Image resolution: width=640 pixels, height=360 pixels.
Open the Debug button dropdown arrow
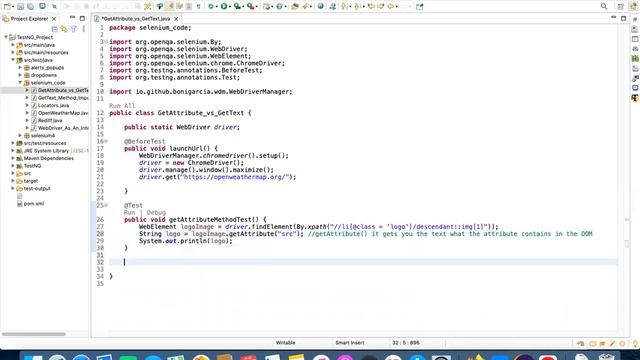click(217, 7)
